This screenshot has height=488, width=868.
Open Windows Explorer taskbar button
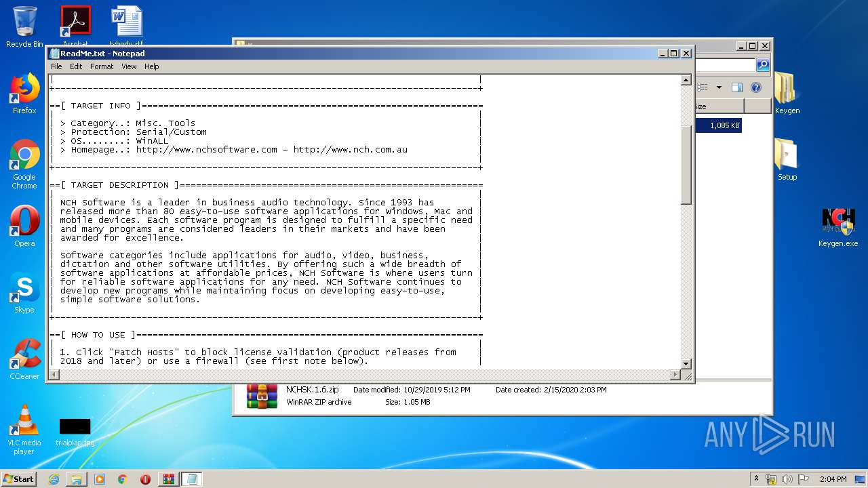[77, 479]
